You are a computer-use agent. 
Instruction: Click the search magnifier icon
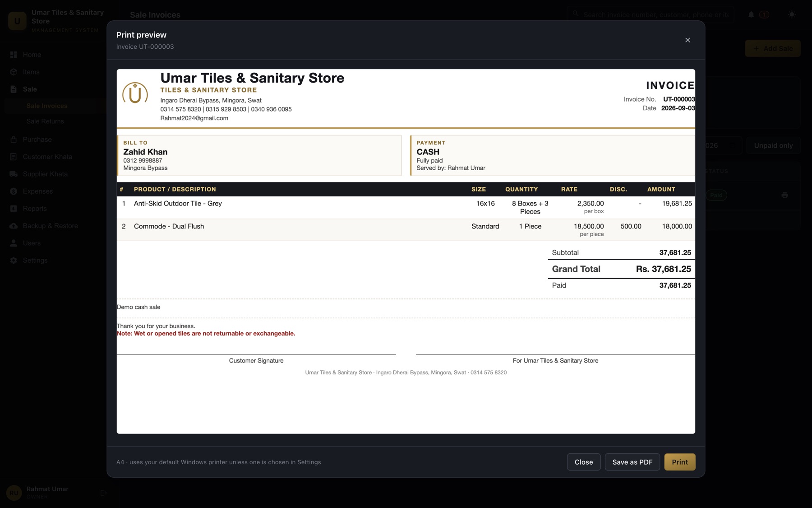575,14
